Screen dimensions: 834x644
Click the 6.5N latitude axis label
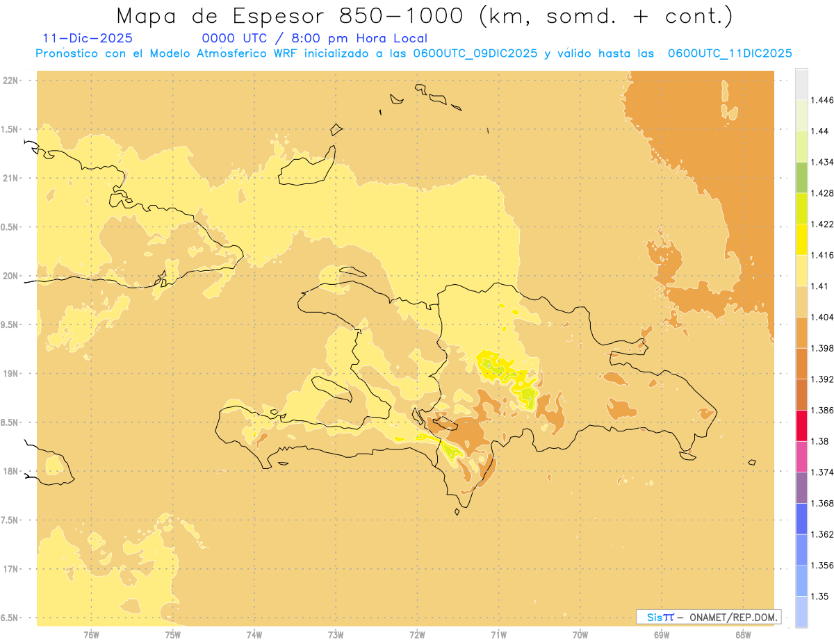pos(10,618)
